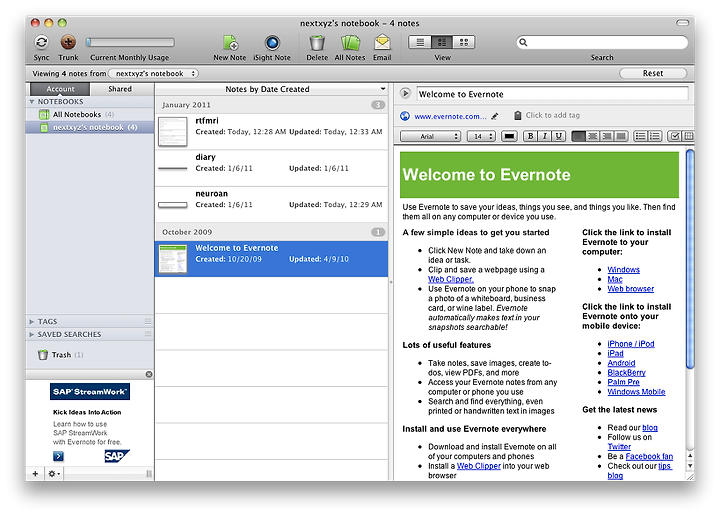Image resolution: width=720 pixels, height=516 pixels.
Task: Toggle italic formatting
Action: tap(545, 136)
